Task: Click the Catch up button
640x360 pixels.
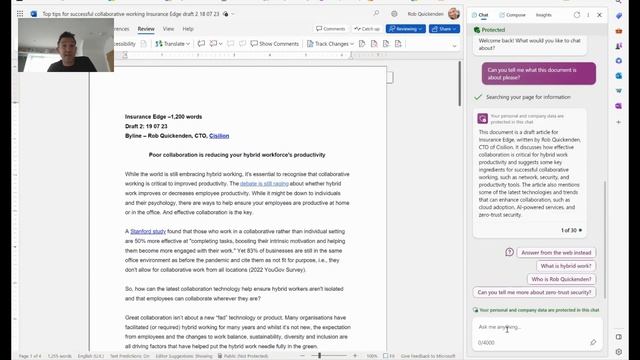Action: point(367,29)
